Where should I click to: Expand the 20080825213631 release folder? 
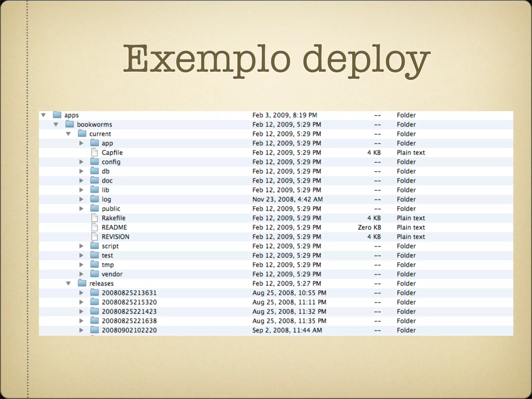pyautogui.click(x=81, y=293)
